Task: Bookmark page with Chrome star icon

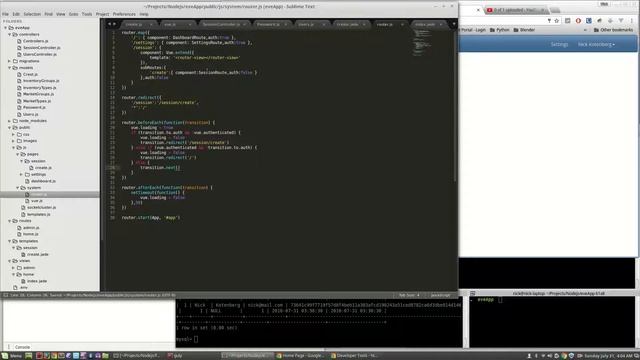Action: pyautogui.click(x=556, y=21)
